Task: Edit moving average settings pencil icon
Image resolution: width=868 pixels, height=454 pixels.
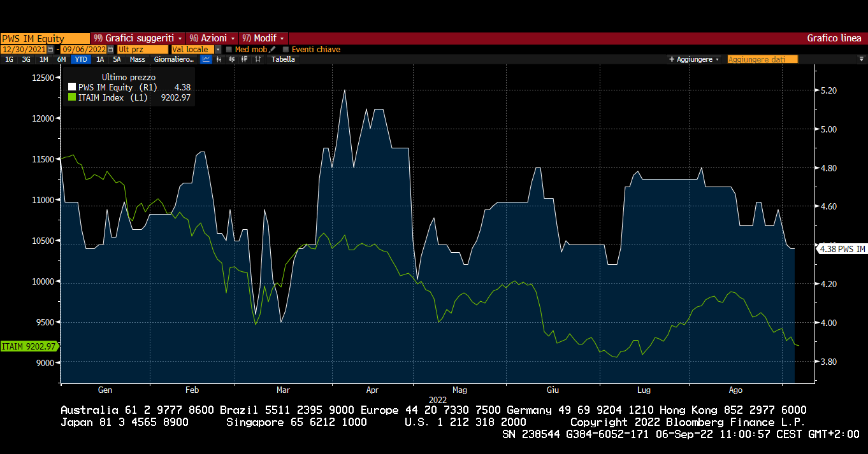Action: 272,49
